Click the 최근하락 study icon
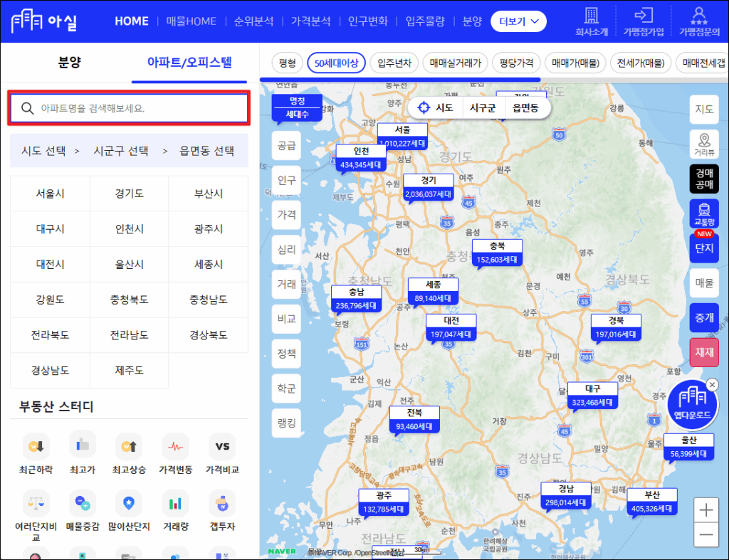 [x=36, y=446]
